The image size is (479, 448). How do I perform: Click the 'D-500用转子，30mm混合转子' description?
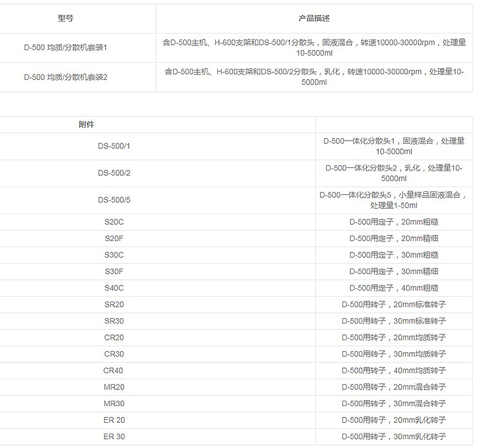(x=394, y=403)
